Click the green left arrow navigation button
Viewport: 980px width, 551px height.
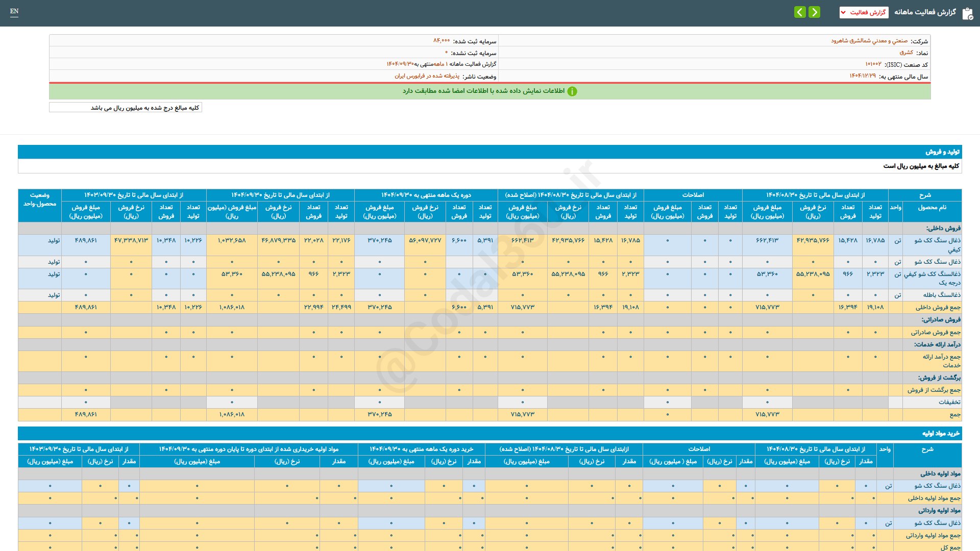pos(800,12)
